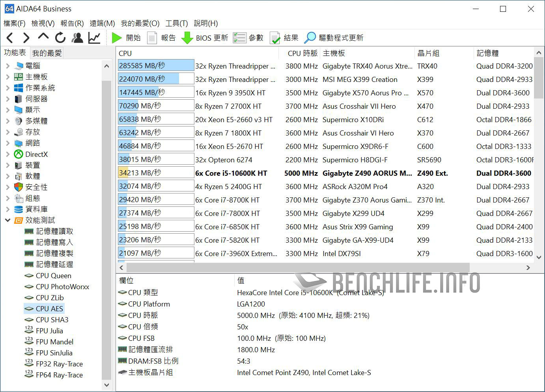This screenshot has width=545, height=392.
Task: Collapse the 效能測試 tree node
Action: coord(7,220)
